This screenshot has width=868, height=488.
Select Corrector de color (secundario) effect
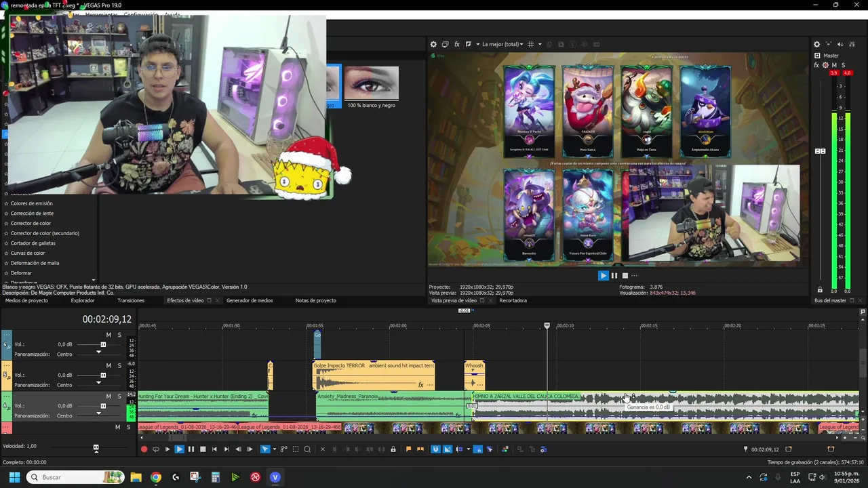45,233
